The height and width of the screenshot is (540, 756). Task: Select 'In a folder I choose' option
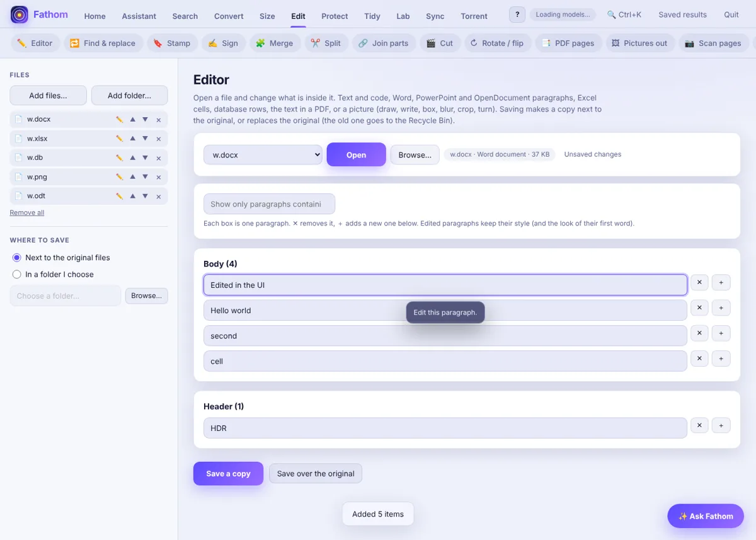click(17, 275)
